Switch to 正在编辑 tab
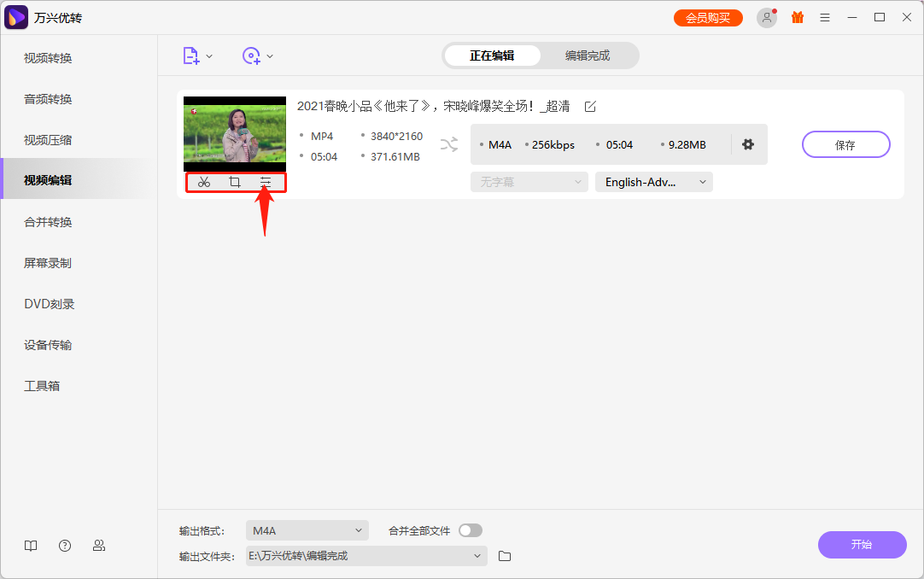Image resolution: width=924 pixels, height=579 pixels. click(x=492, y=56)
